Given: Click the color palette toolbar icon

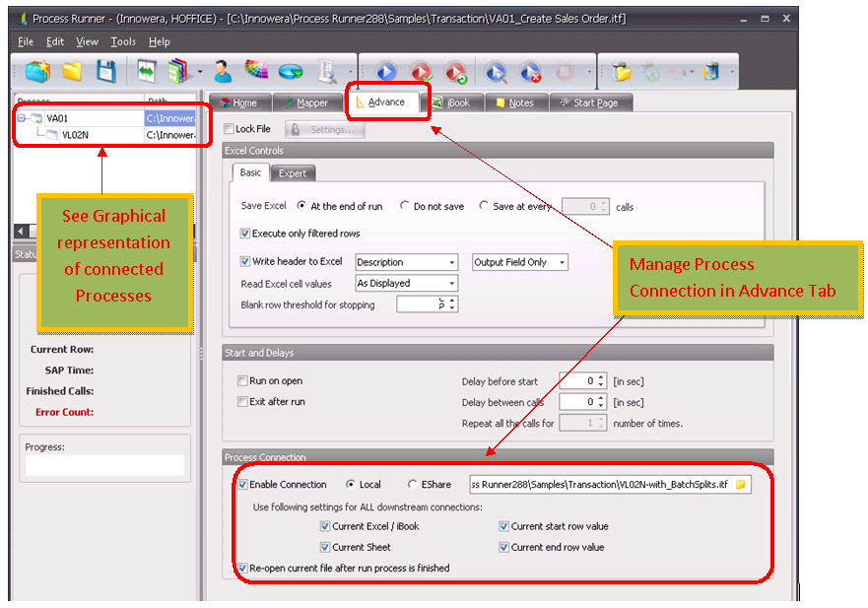Looking at the screenshot, I should click(255, 71).
